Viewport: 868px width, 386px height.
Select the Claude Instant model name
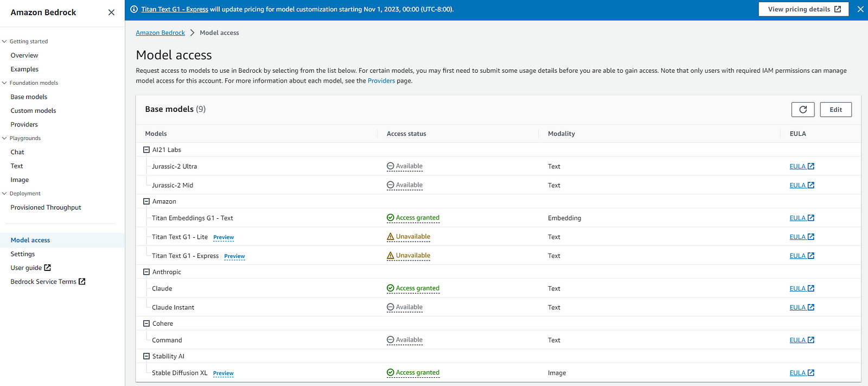click(x=173, y=308)
